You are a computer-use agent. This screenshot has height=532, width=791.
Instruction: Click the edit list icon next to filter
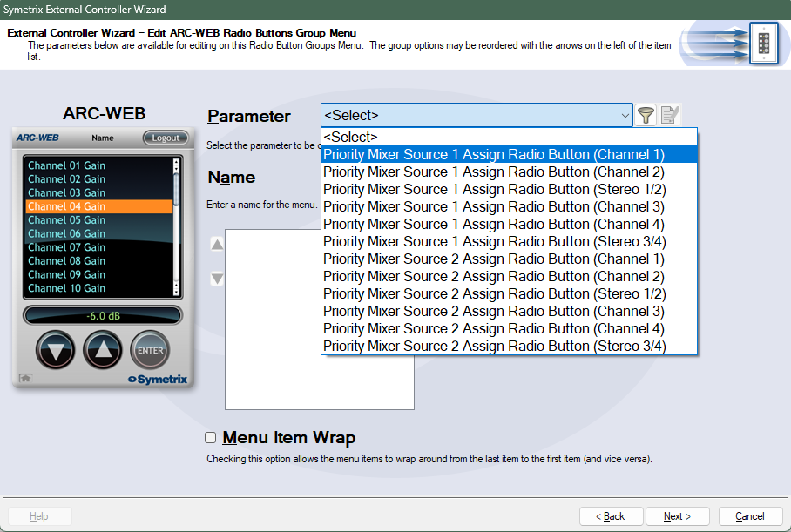pos(669,115)
